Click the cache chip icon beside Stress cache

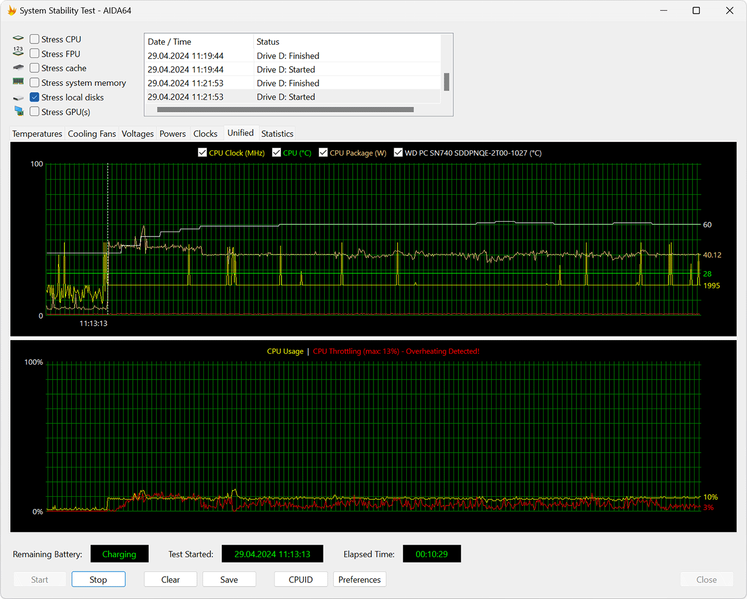coord(18,68)
